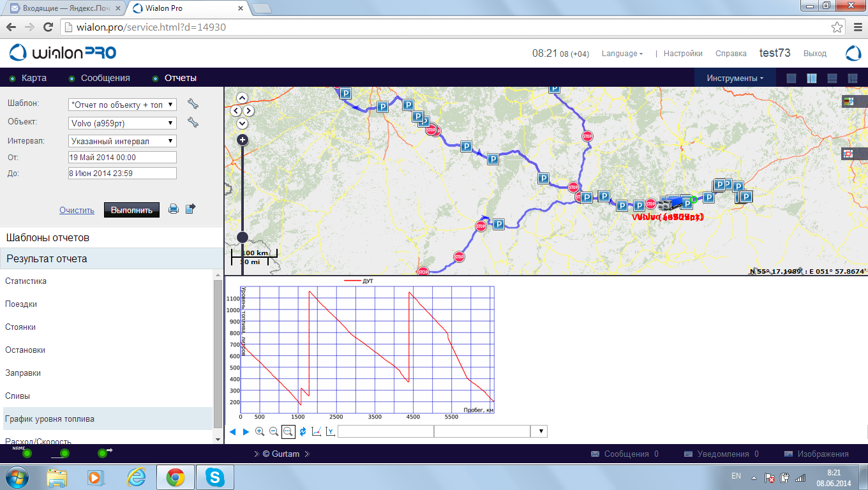Open the Карта tab

[34, 78]
